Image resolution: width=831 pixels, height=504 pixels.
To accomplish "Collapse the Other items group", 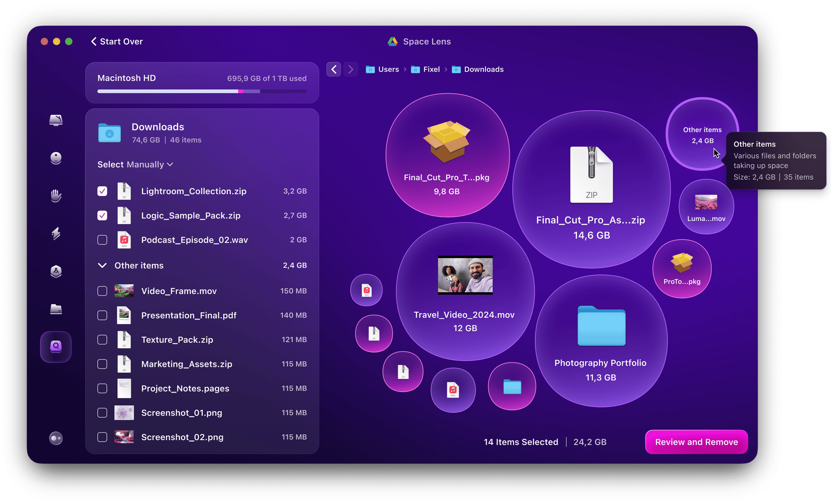I will point(102,265).
